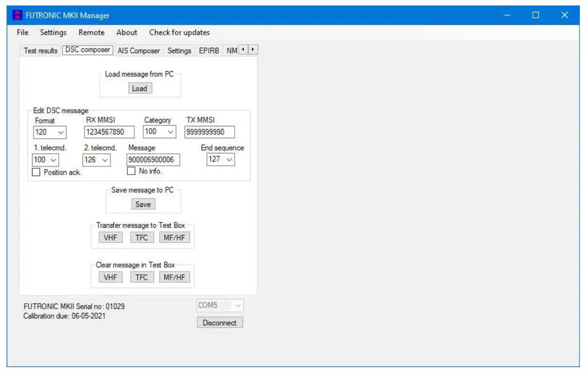Transfer message to Test Box via TFC
This screenshot has width=588, height=372.
pyautogui.click(x=141, y=238)
